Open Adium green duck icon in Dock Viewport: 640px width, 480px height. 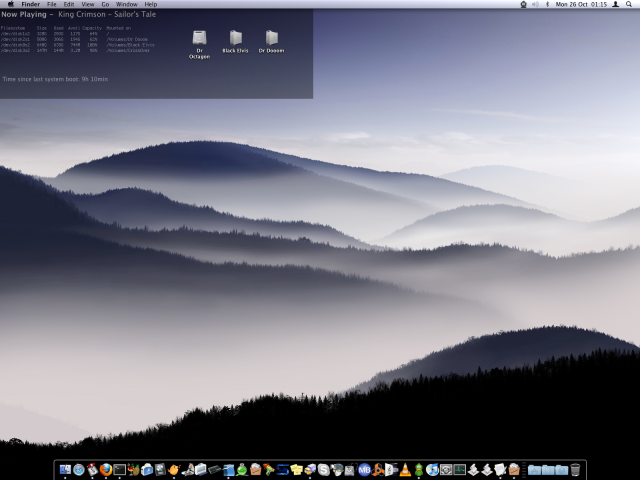click(419, 470)
